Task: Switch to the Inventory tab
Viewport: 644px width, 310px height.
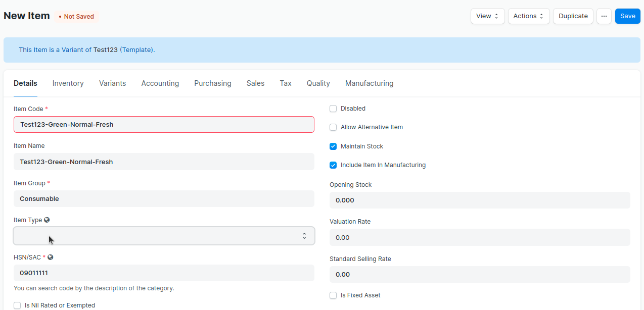Action: [68, 83]
